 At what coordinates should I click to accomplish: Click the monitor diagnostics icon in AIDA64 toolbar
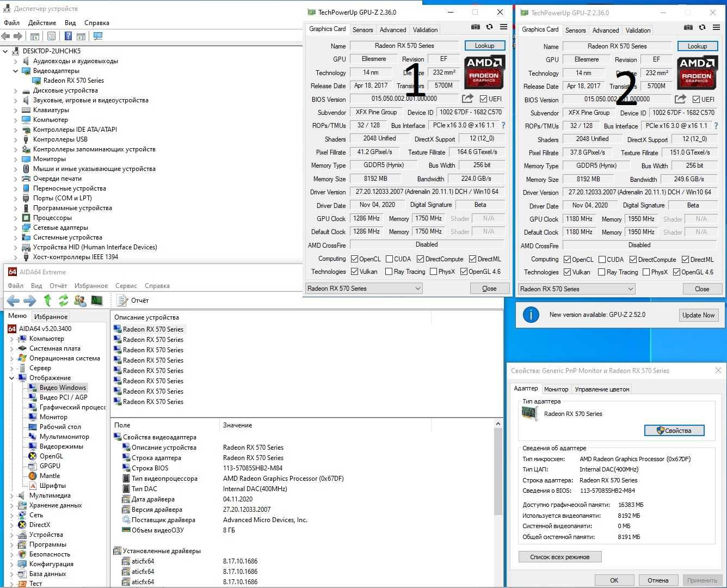pyautogui.click(x=97, y=301)
